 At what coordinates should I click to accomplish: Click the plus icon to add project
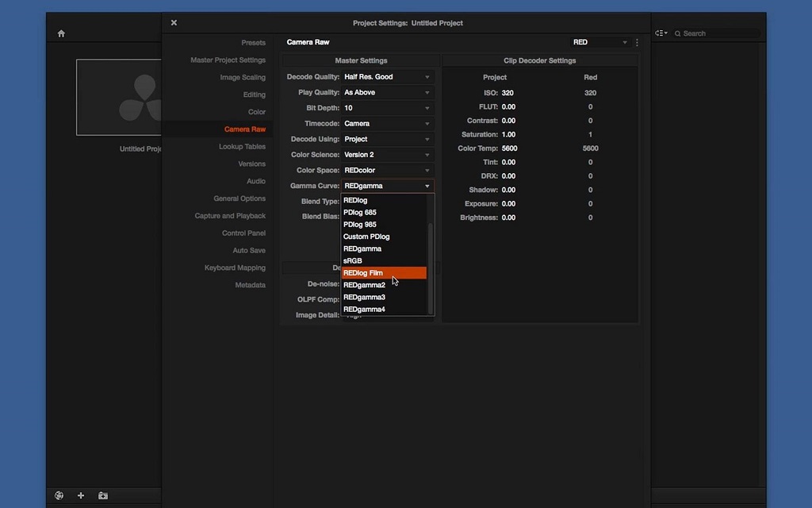tap(81, 495)
